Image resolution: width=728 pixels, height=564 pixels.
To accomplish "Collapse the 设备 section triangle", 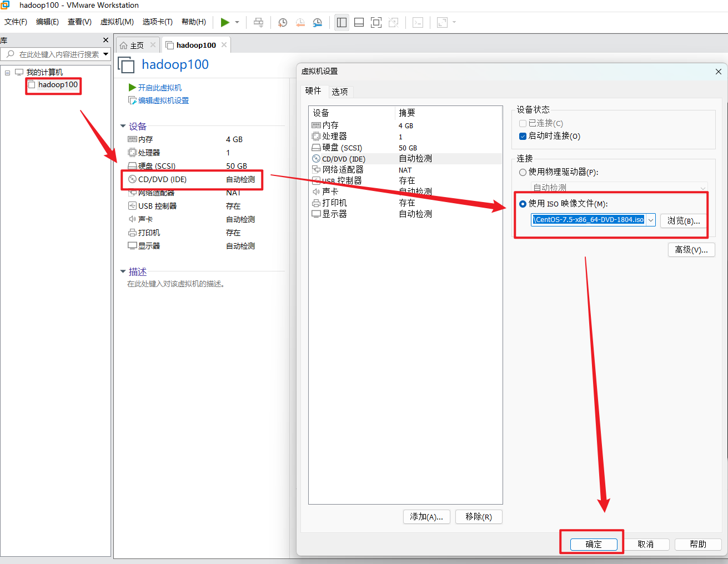I will click(x=123, y=126).
